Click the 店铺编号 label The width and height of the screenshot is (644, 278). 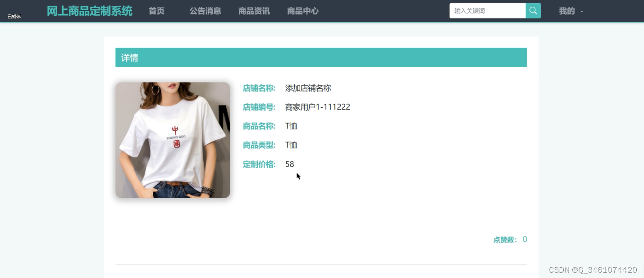coord(259,107)
